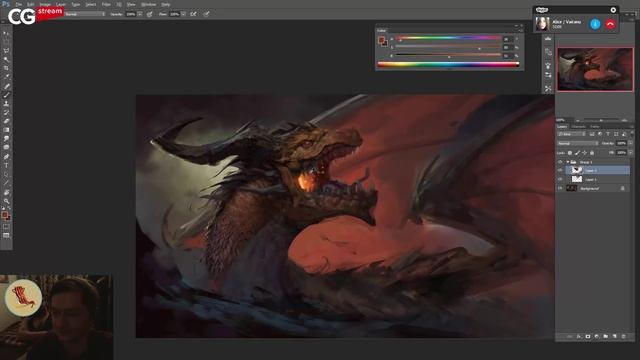Open the Filter menu

pyautogui.click(x=106, y=4)
